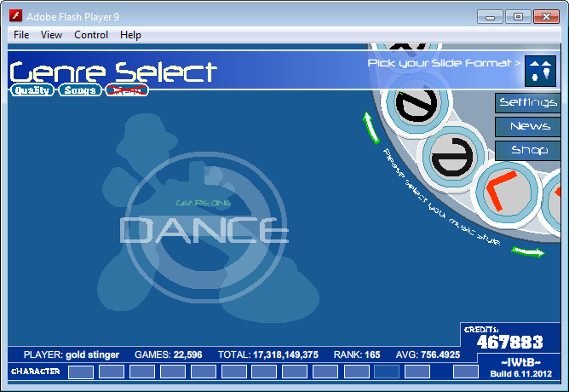Click the TOTAL: 17,318,149,375 score
The width and height of the screenshot is (569, 392).
[x=268, y=355]
